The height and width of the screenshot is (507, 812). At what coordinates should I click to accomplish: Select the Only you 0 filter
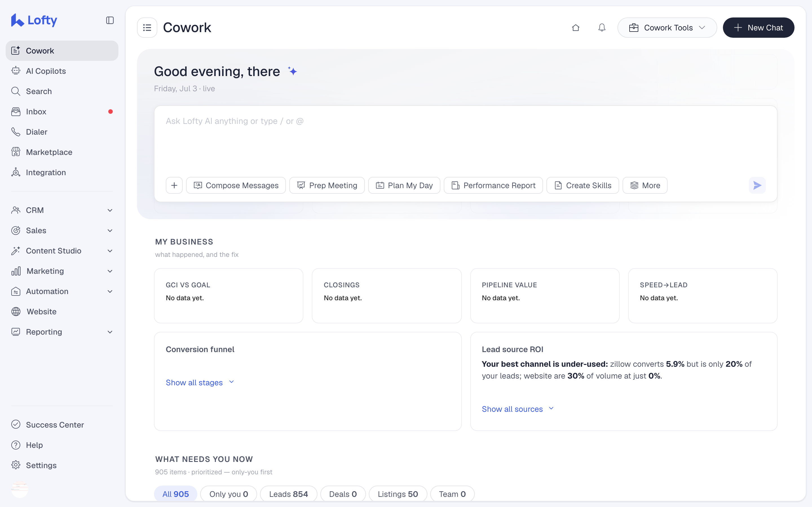click(x=228, y=494)
